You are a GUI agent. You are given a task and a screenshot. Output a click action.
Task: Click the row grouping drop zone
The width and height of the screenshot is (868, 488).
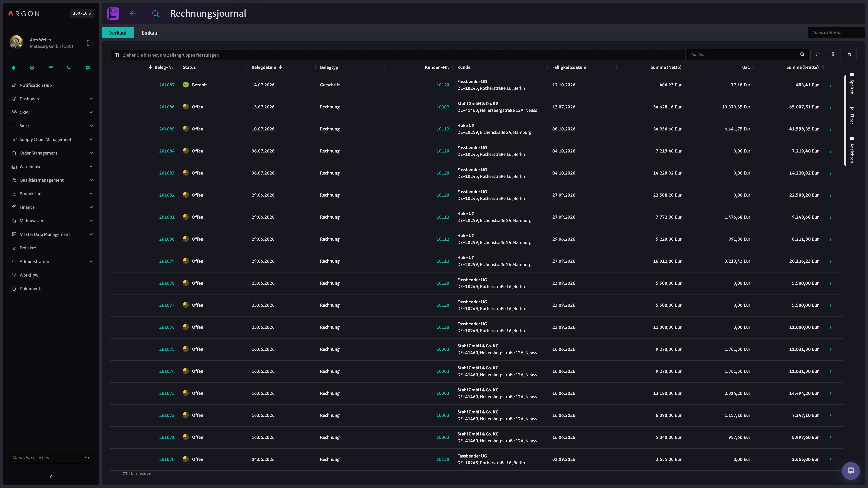point(398,55)
